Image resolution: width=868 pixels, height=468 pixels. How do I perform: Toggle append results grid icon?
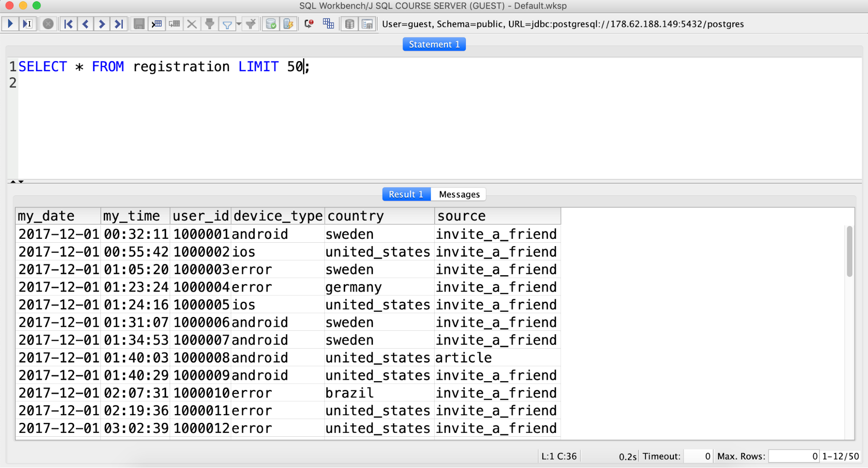[x=328, y=24]
